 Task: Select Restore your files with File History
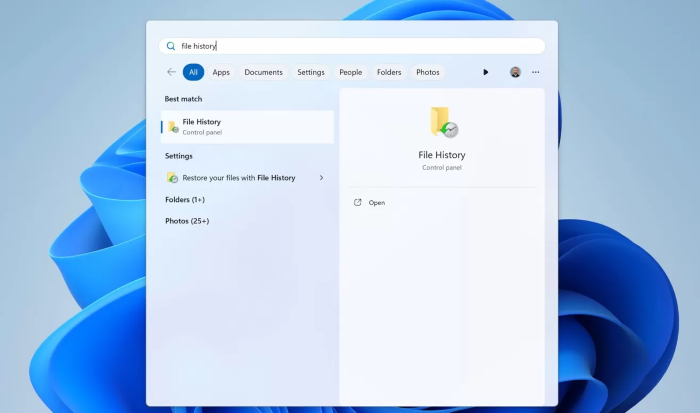245,178
